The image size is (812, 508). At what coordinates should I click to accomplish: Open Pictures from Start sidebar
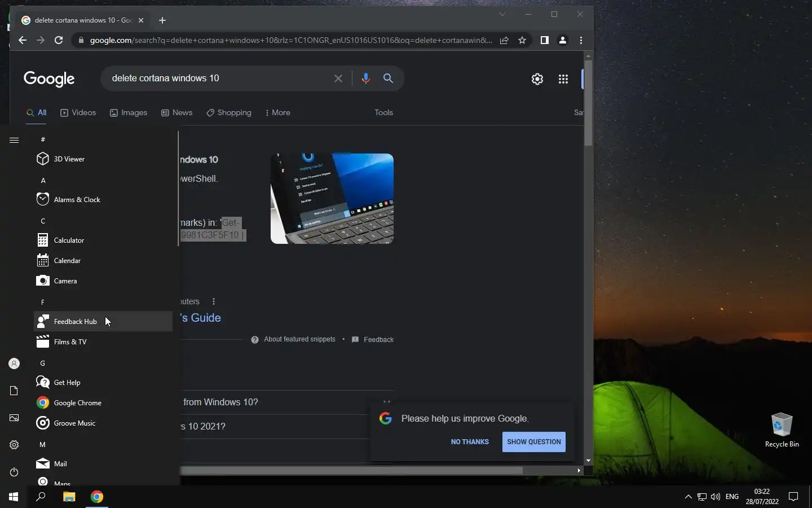(14, 418)
